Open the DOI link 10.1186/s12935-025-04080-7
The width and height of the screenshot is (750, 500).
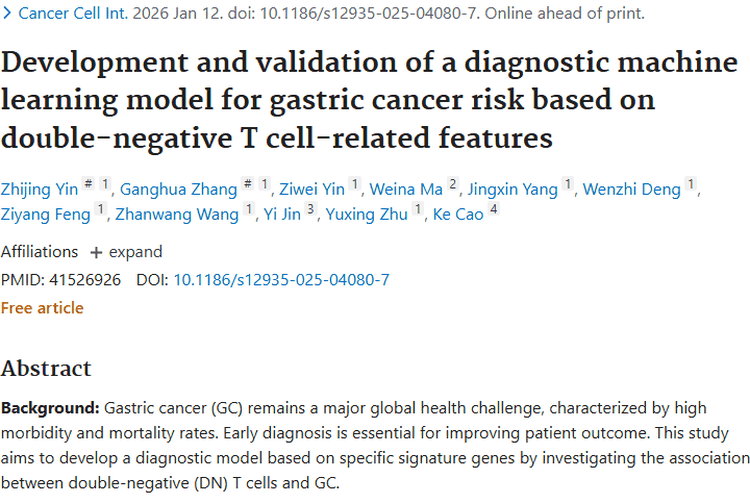click(281, 280)
